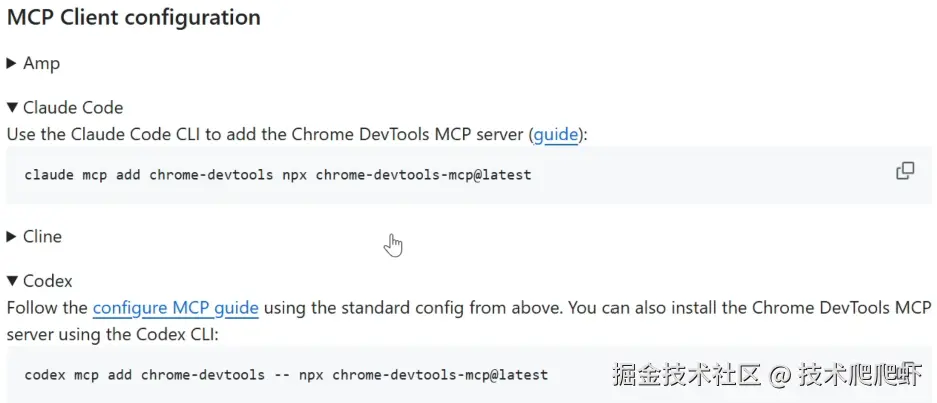Open the guide link for Claude Code

coord(555,134)
